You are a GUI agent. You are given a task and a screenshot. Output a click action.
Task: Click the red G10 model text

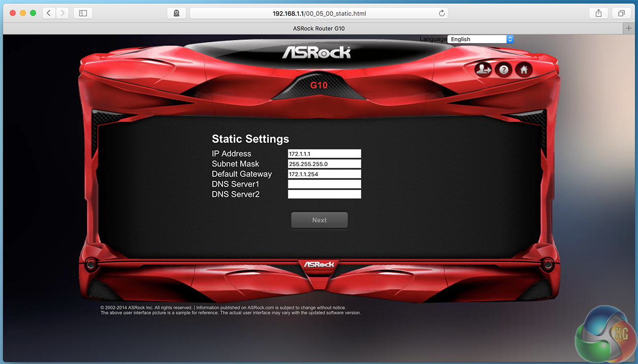pyautogui.click(x=319, y=85)
